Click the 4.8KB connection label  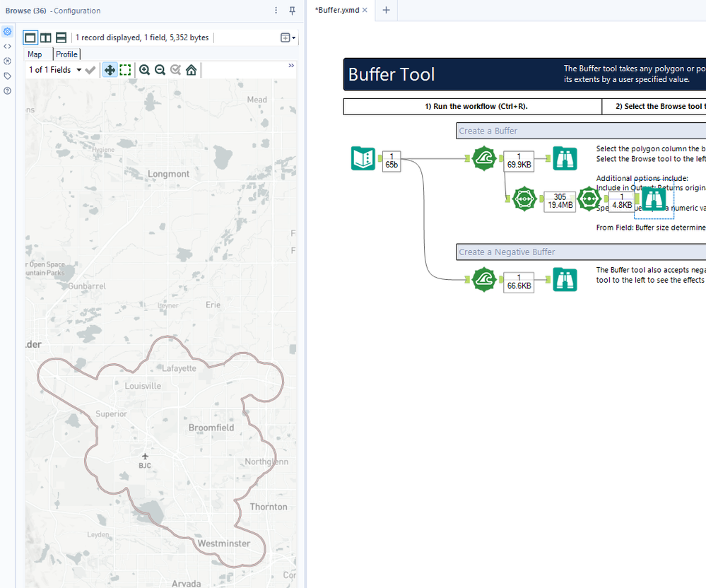[622, 201]
